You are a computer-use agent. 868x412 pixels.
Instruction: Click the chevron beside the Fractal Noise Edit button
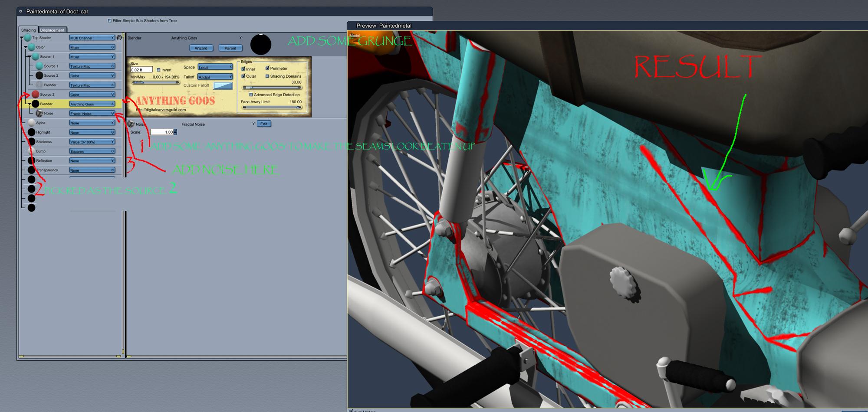click(x=253, y=124)
